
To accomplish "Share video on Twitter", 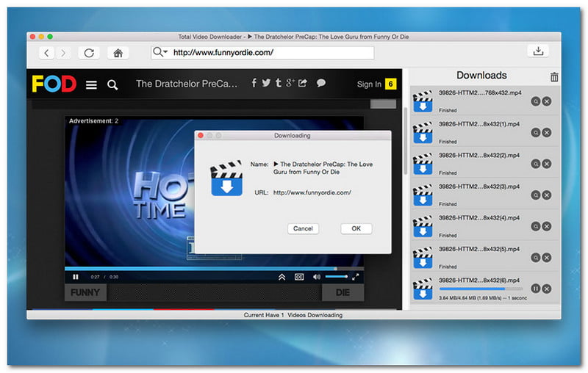I will click(266, 83).
